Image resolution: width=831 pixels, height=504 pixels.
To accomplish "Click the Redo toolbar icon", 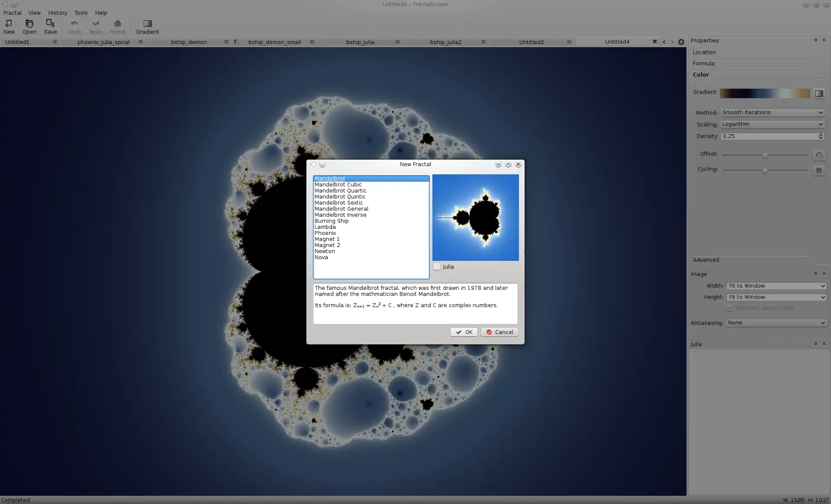I will [x=94, y=26].
